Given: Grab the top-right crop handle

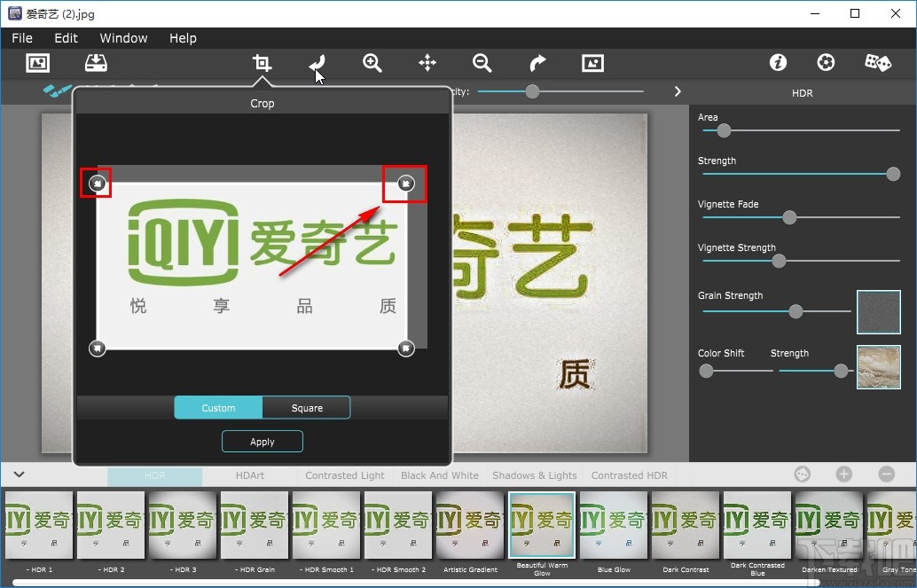Looking at the screenshot, I should pyautogui.click(x=406, y=184).
